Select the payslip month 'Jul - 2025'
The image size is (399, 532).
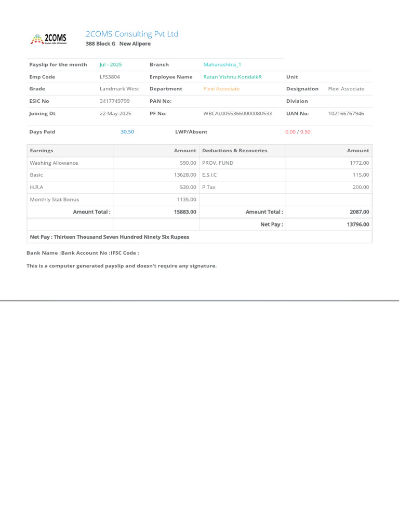[111, 64]
